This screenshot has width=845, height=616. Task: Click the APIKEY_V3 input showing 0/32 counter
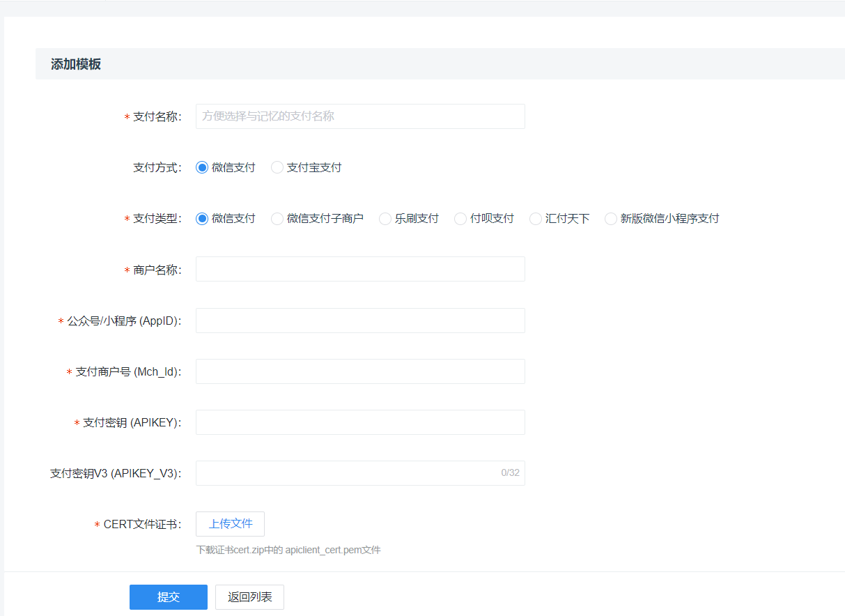tap(359, 472)
